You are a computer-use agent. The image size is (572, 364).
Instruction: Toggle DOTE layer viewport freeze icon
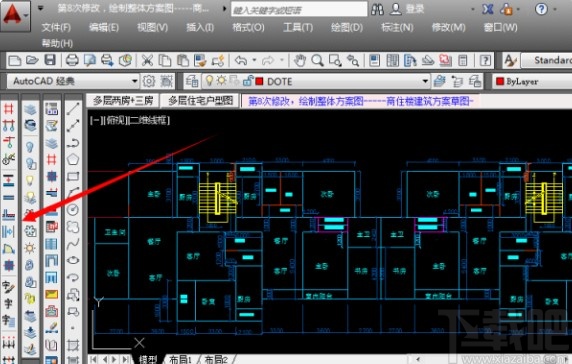point(234,81)
